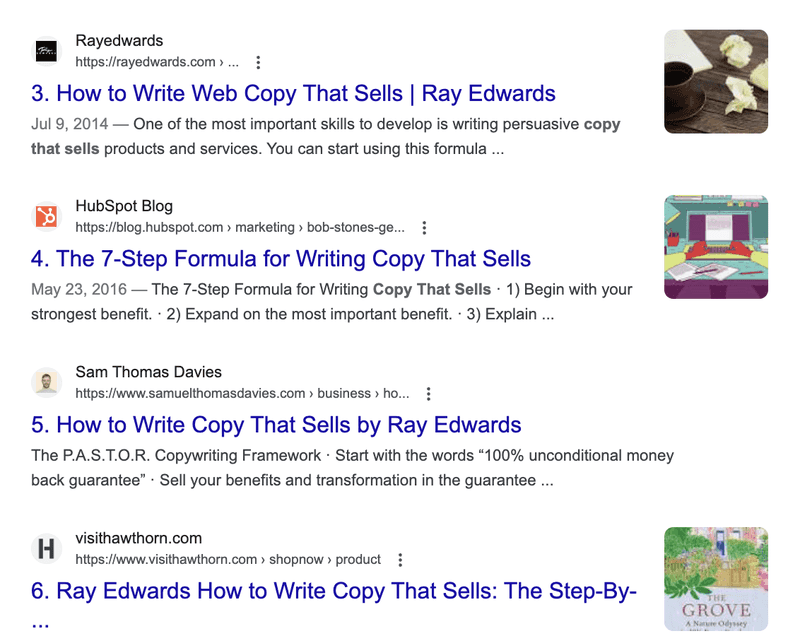Click The Grove book cover thumbnail
Image resolution: width=800 pixels, height=643 pixels.
point(716,579)
